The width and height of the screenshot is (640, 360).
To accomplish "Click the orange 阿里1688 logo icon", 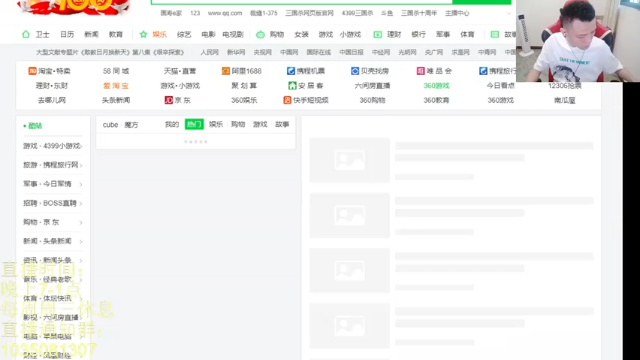I will coord(226,71).
